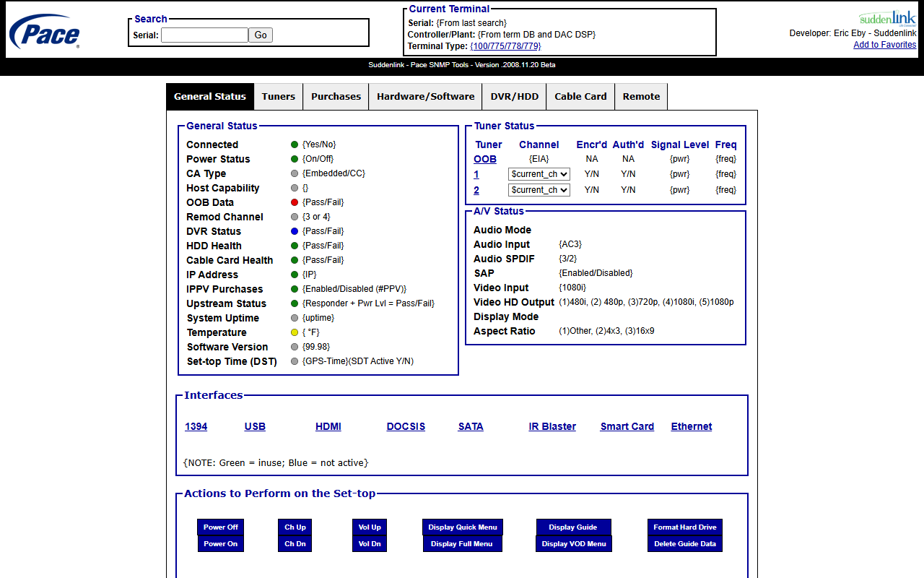924x578 pixels.
Task: Open the IR Blaster interface link
Action: pos(552,426)
